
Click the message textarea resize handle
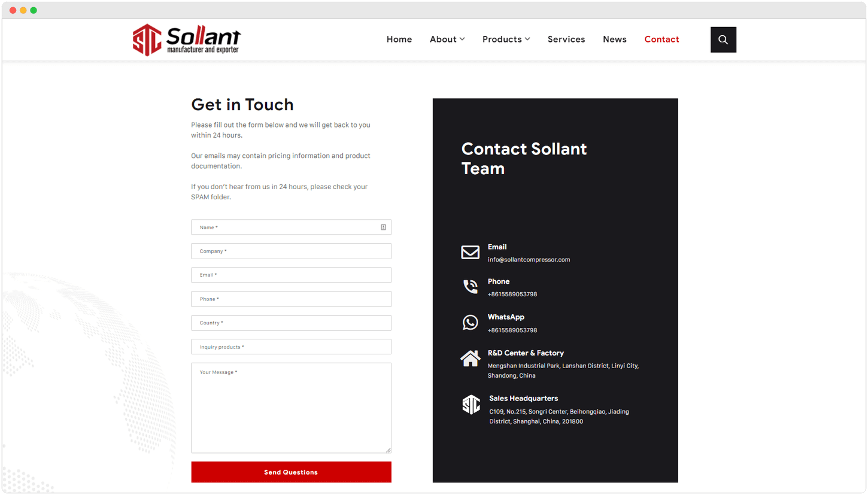(x=388, y=450)
